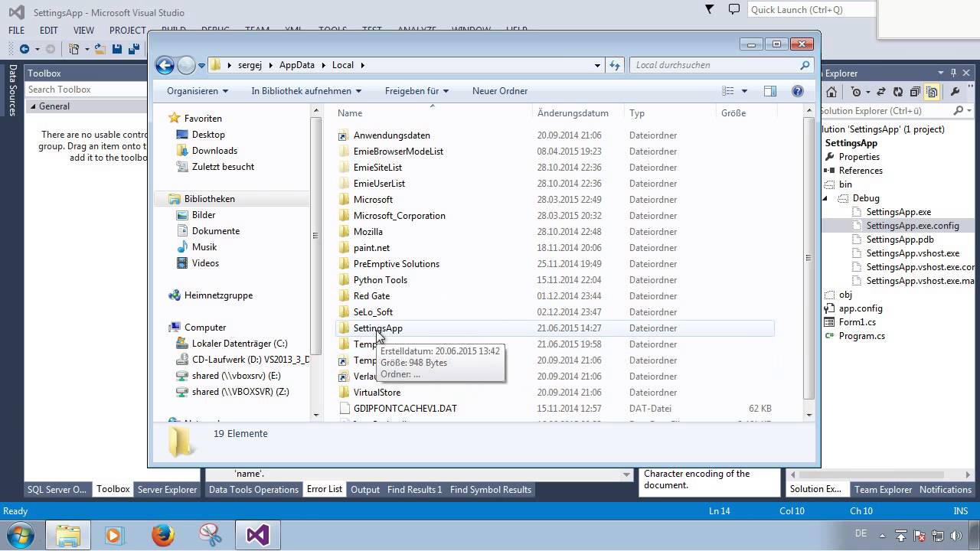The image size is (980, 551).
Task: Click Visual Studio New Project toolbar icon
Action: point(74,49)
